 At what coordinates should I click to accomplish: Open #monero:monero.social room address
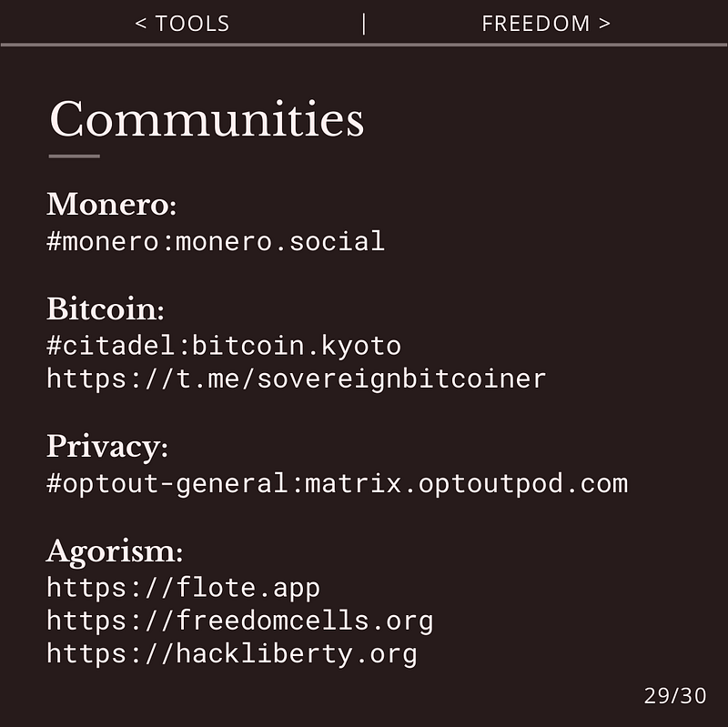coord(216,241)
